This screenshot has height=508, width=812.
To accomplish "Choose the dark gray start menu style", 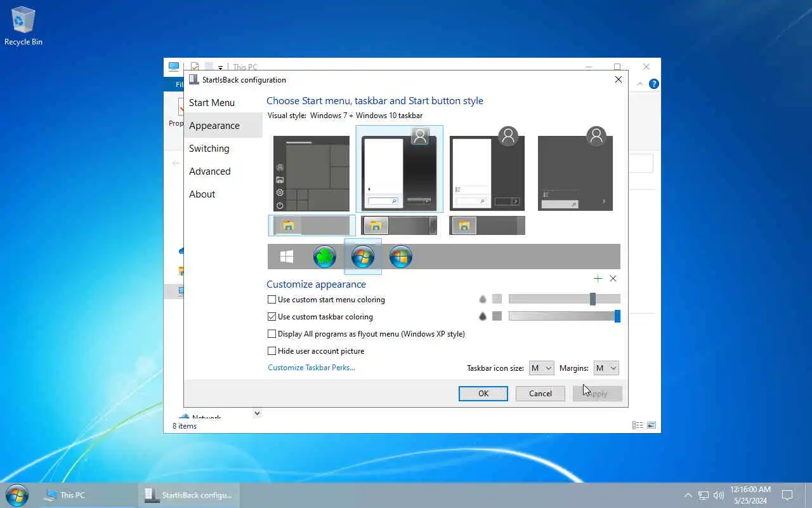I will (575, 169).
